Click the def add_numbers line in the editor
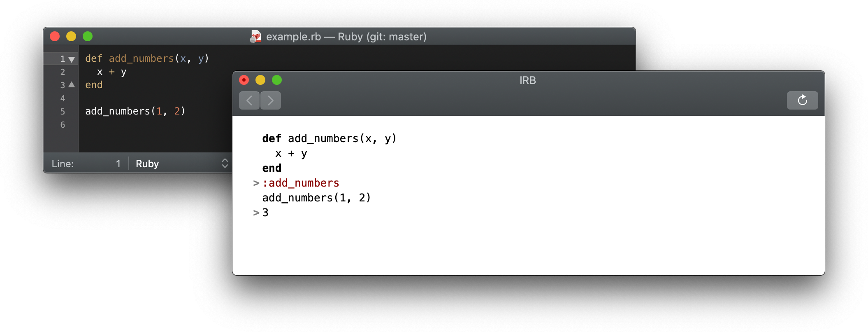868x332 pixels. (147, 58)
